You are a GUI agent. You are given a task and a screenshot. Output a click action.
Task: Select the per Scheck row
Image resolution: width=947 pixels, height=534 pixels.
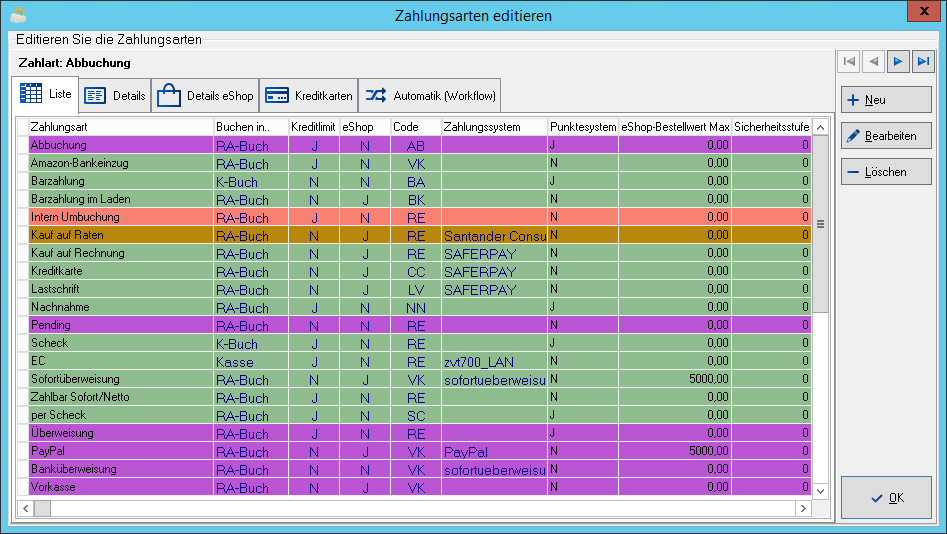[x=420, y=415]
